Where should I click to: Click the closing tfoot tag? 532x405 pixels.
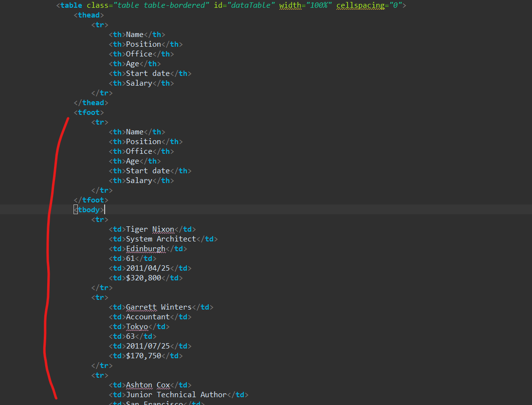[91, 200]
